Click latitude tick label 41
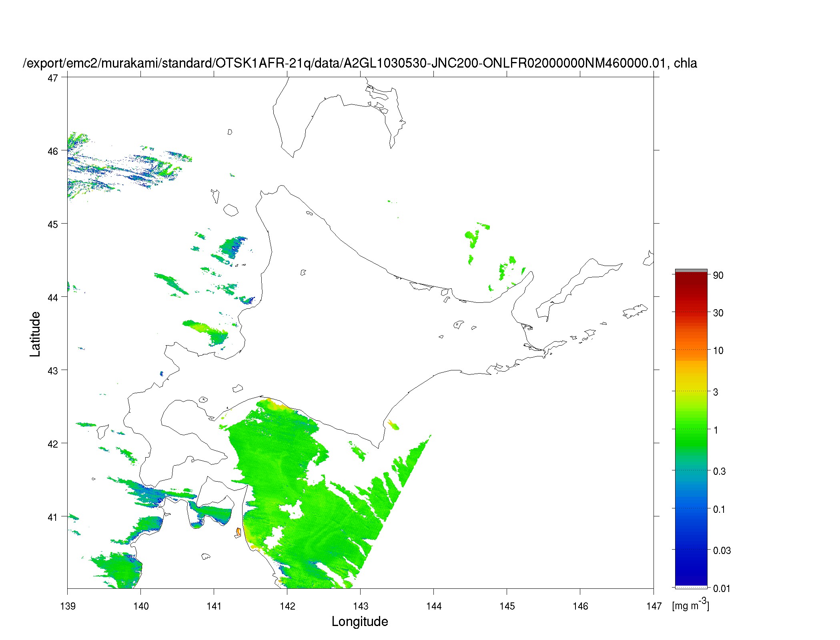 coord(52,517)
